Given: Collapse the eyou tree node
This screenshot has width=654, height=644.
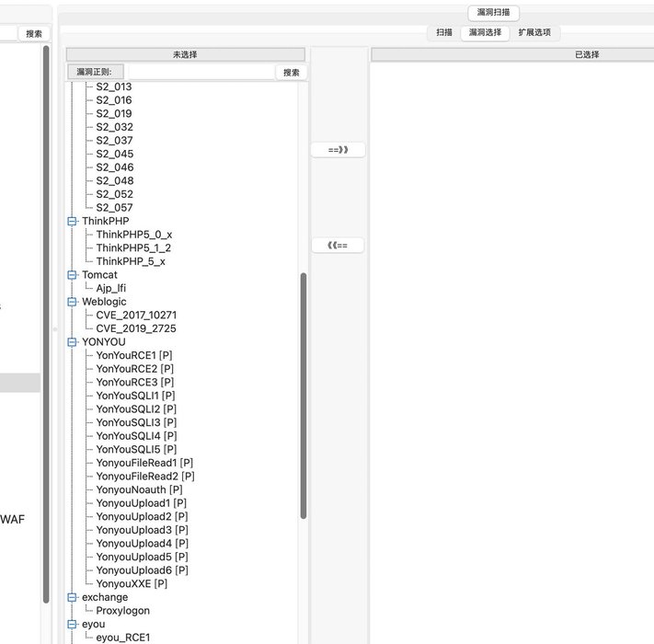Looking at the screenshot, I should [x=73, y=624].
